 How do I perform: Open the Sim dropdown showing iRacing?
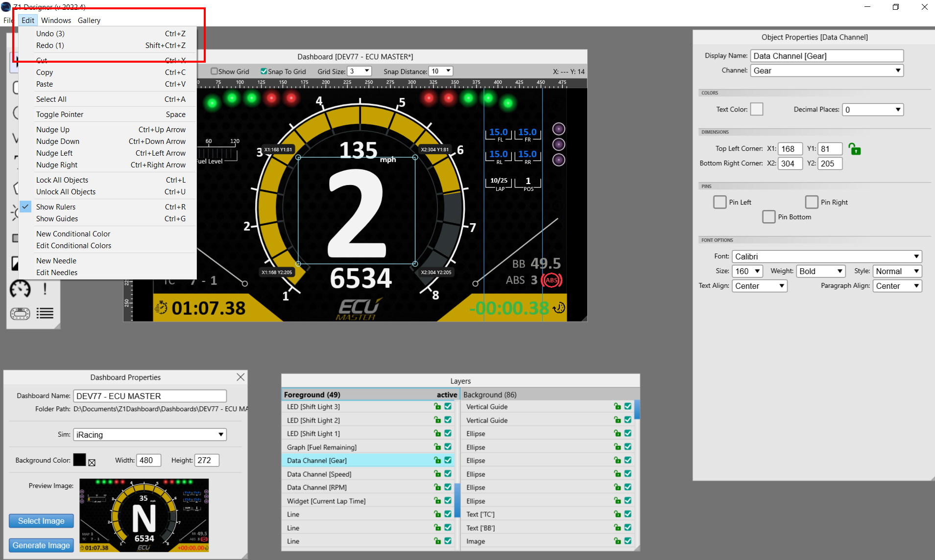click(150, 435)
